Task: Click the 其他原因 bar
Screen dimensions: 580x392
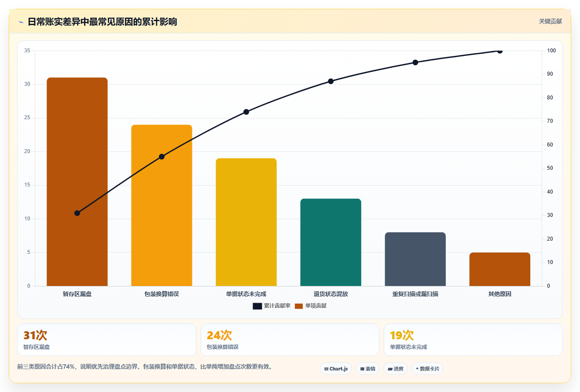Action: coord(500,269)
